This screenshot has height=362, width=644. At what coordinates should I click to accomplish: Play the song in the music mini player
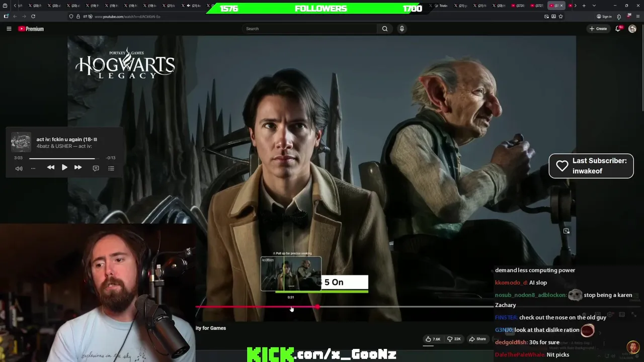[64, 167]
